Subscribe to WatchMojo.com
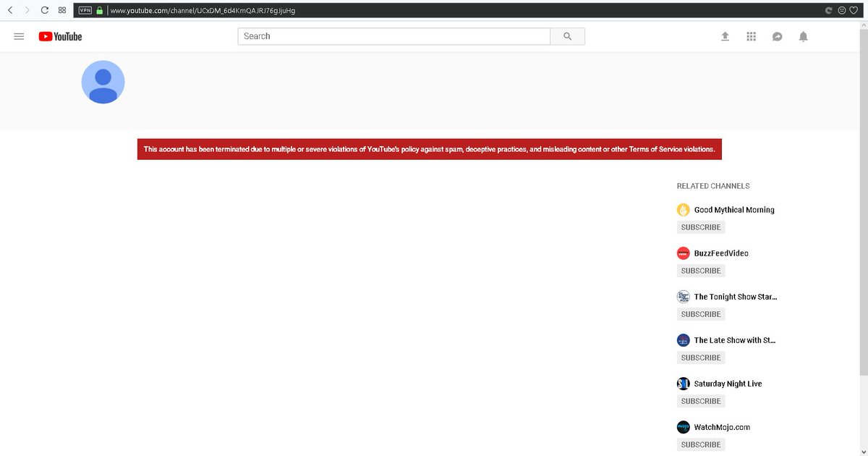 (701, 444)
